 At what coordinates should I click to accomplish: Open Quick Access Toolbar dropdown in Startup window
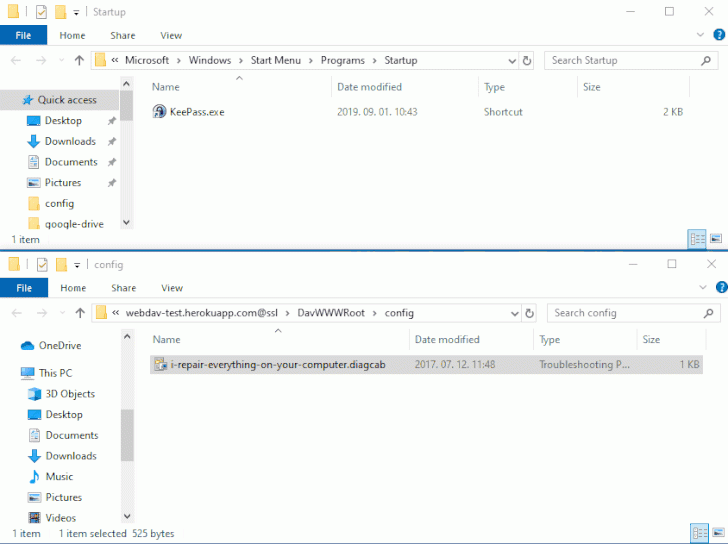(x=76, y=13)
